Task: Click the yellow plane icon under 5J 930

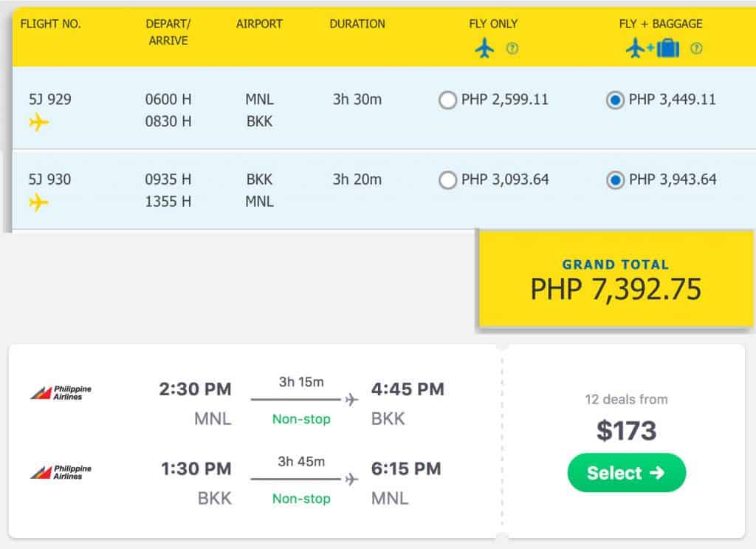Action: [39, 202]
